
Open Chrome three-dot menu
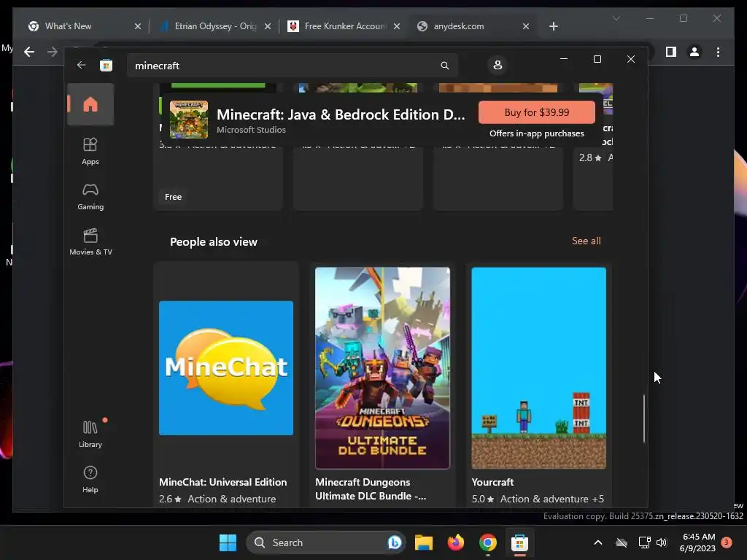[x=718, y=52]
